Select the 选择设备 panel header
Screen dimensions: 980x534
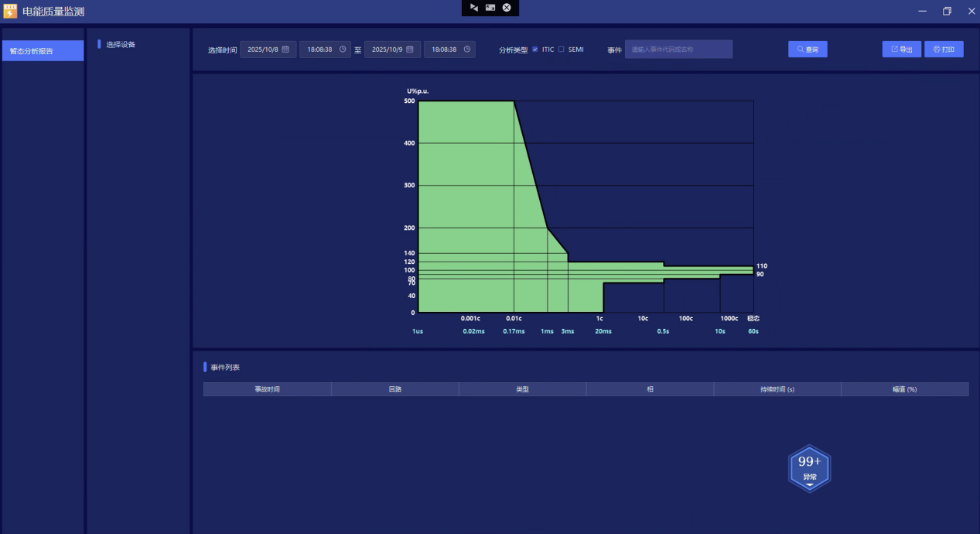click(x=121, y=45)
